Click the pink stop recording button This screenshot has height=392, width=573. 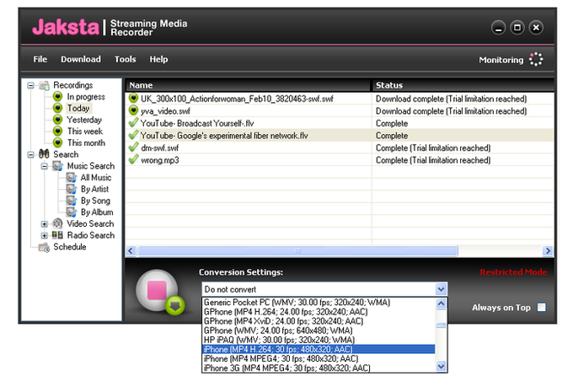pos(157,290)
